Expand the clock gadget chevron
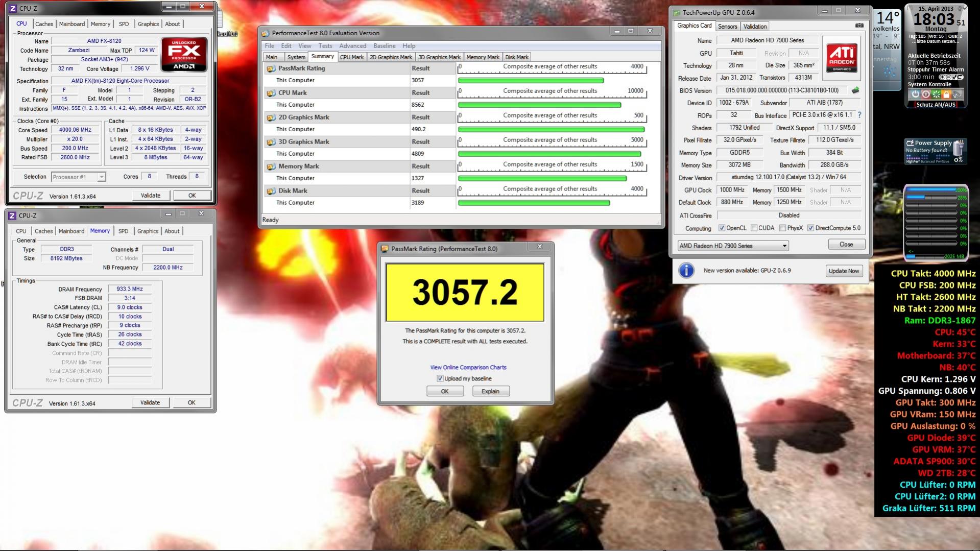Screen dimensions: 980x551 pyautogui.click(x=965, y=8)
